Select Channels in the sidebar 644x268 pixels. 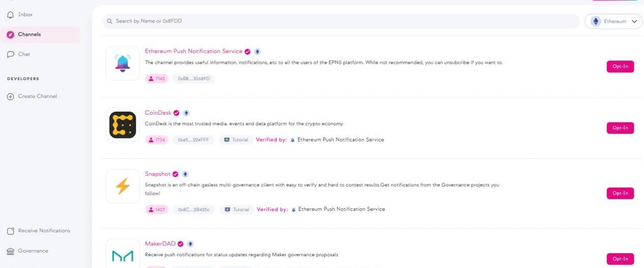[29, 35]
